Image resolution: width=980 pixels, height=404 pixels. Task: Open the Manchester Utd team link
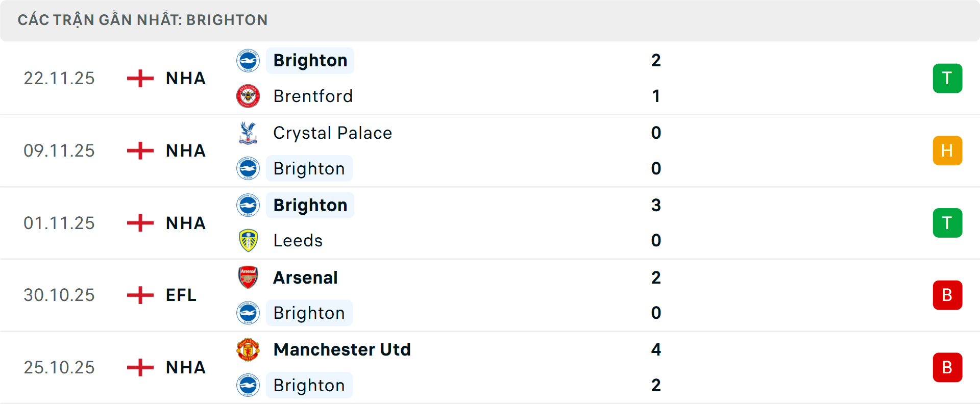coord(342,350)
